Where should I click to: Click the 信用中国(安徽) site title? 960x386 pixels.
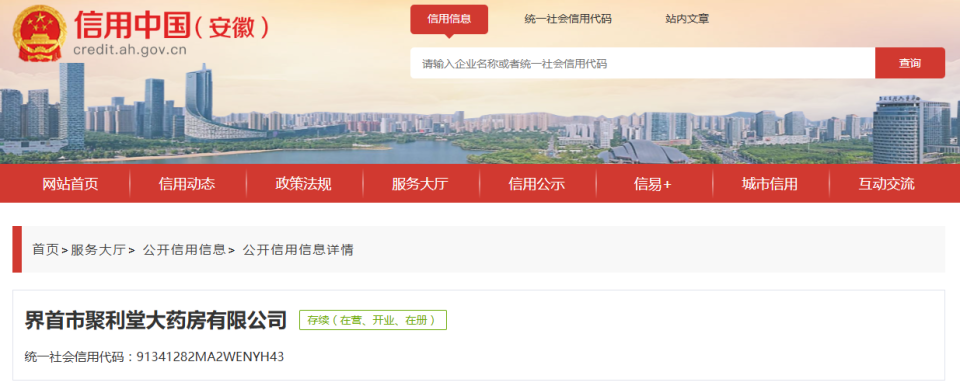coord(171,25)
